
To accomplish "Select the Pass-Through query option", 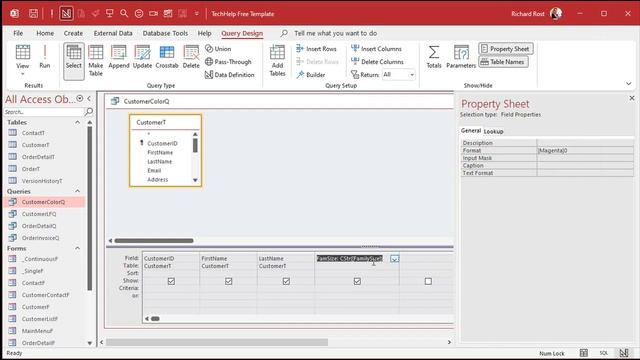I will [228, 62].
